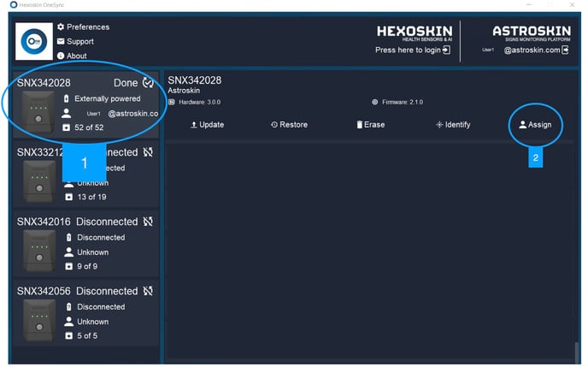Click the not-synced icon for SNX342016

(x=148, y=222)
